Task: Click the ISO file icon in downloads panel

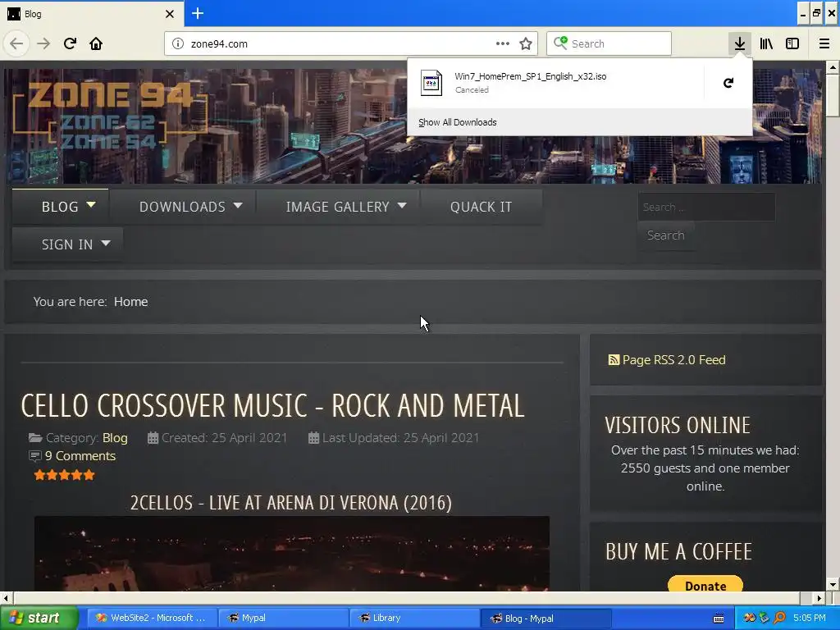Action: tap(431, 83)
